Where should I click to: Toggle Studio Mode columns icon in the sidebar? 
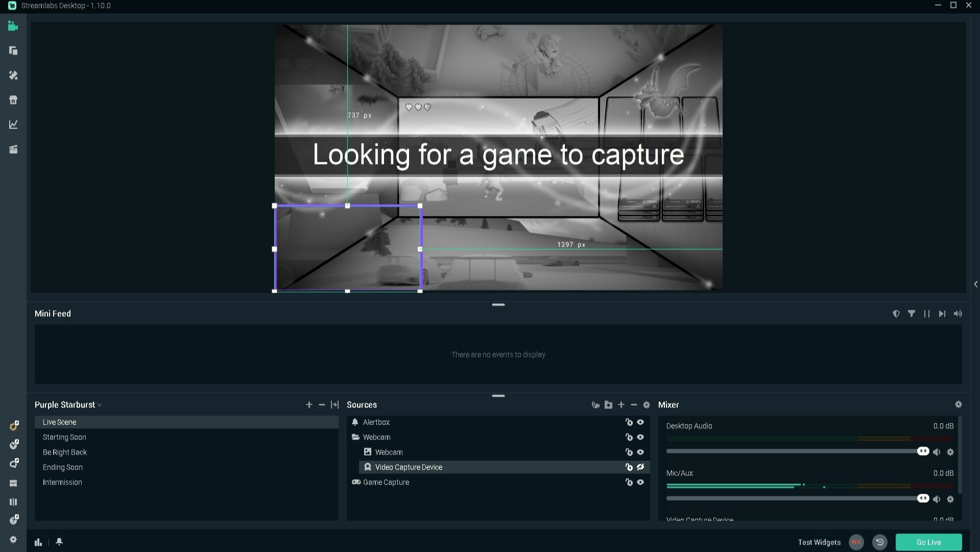pyautogui.click(x=13, y=502)
